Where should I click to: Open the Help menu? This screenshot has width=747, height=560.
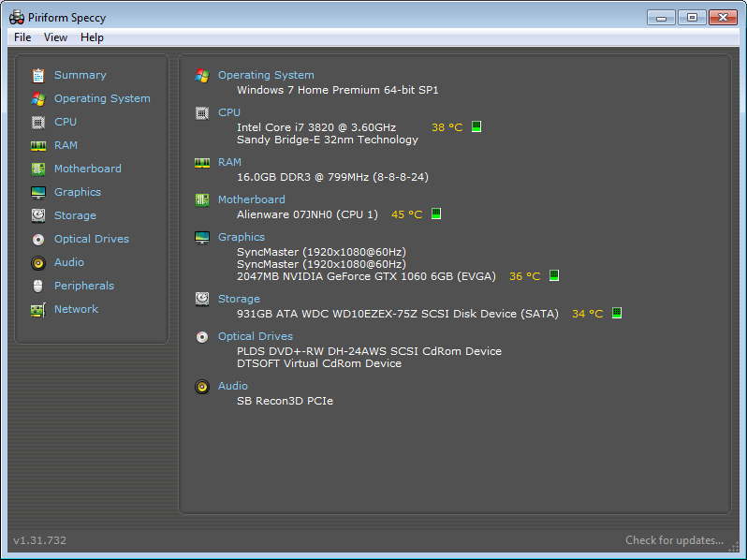point(92,37)
